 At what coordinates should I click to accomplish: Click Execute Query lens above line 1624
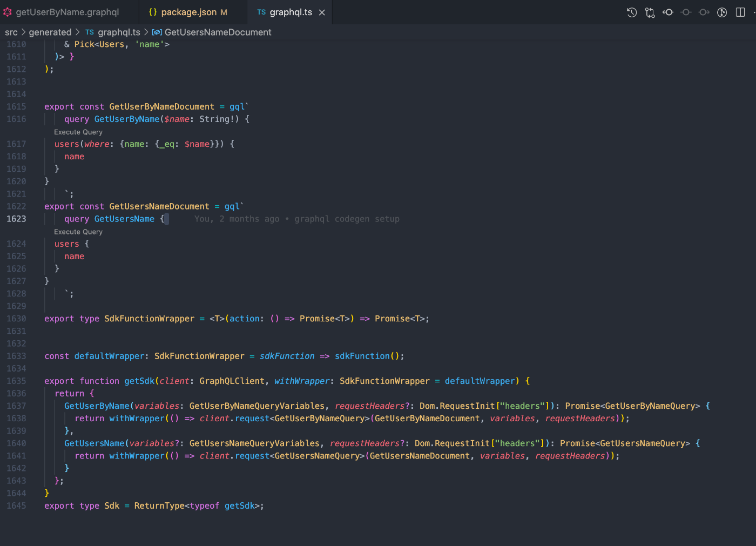(78, 232)
